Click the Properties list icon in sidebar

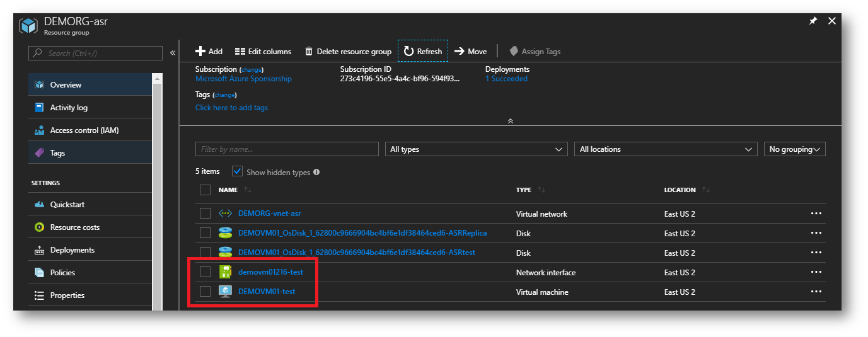click(x=39, y=295)
